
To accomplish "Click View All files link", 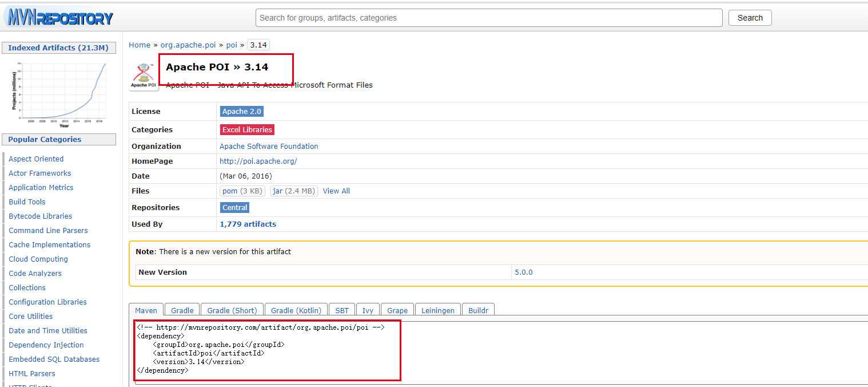I will [336, 191].
